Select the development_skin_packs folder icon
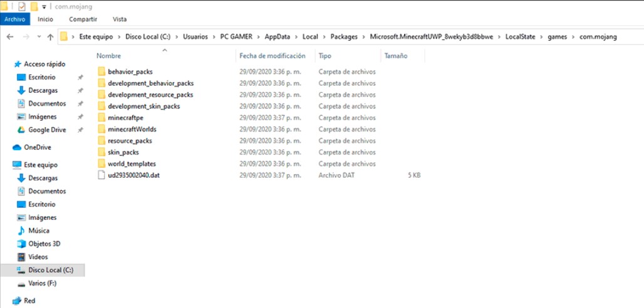This screenshot has width=644, height=308. coord(101,106)
